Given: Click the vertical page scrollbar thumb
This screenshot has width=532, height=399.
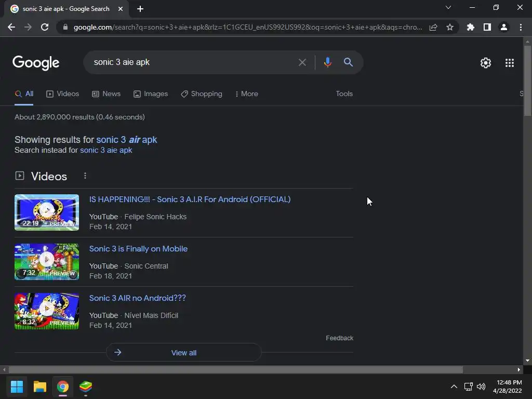Looking at the screenshot, I should click(x=527, y=81).
